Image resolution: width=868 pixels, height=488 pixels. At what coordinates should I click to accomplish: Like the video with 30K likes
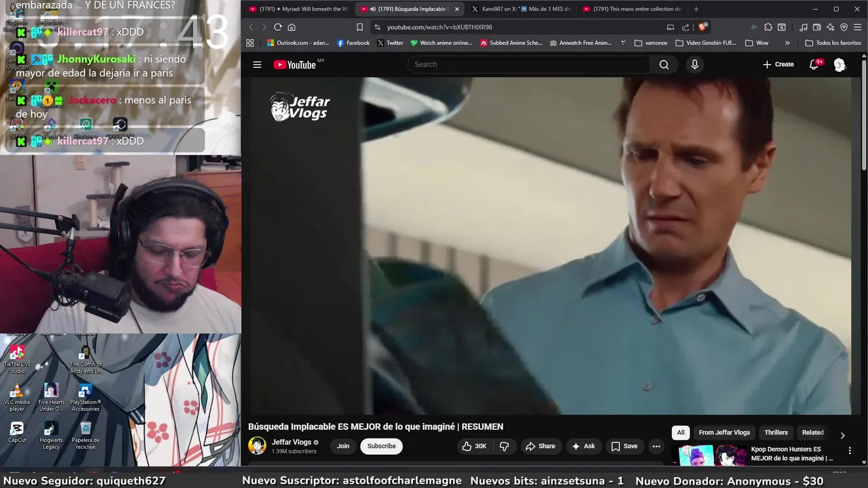(474, 446)
